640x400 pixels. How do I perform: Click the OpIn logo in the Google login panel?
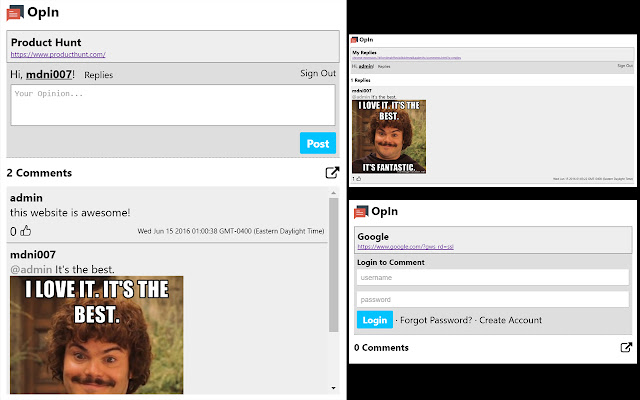coord(376,212)
